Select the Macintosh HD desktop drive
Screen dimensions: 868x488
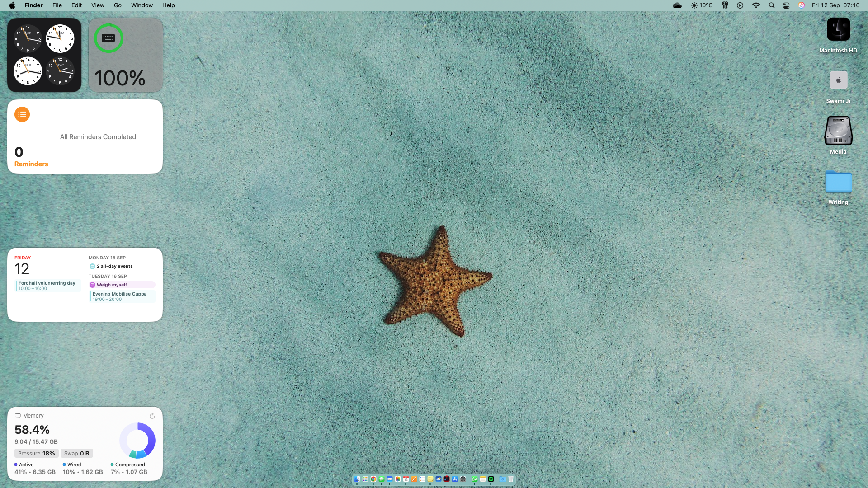[838, 30]
